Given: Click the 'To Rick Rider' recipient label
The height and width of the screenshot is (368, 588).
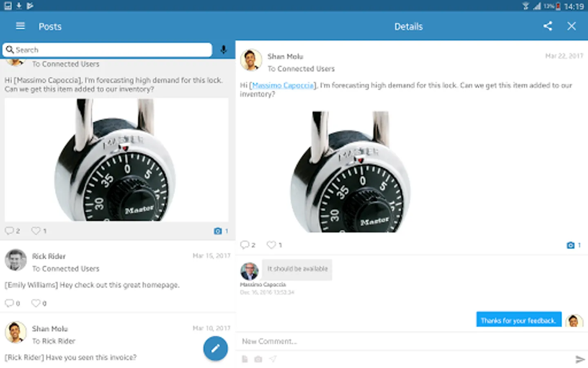Looking at the screenshot, I should [53, 341].
